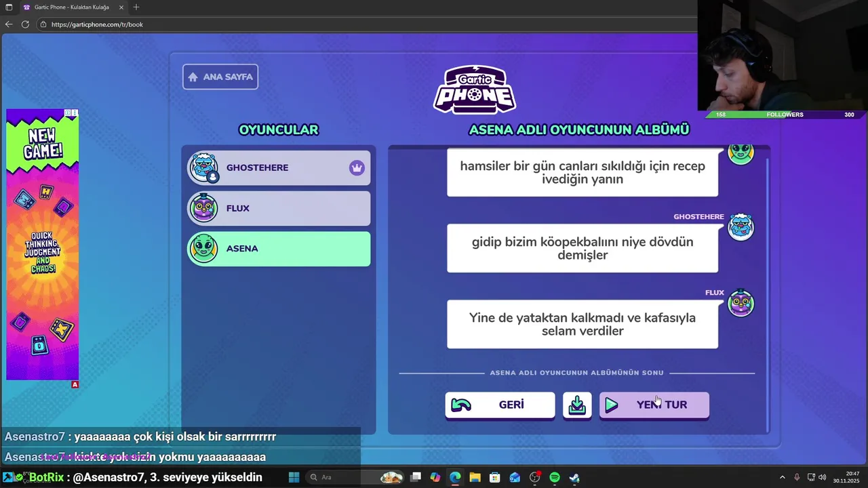Screen dimensions: 868x488
Task: Click the crown host icon beside GHOSTEHERE
Action: point(357,167)
